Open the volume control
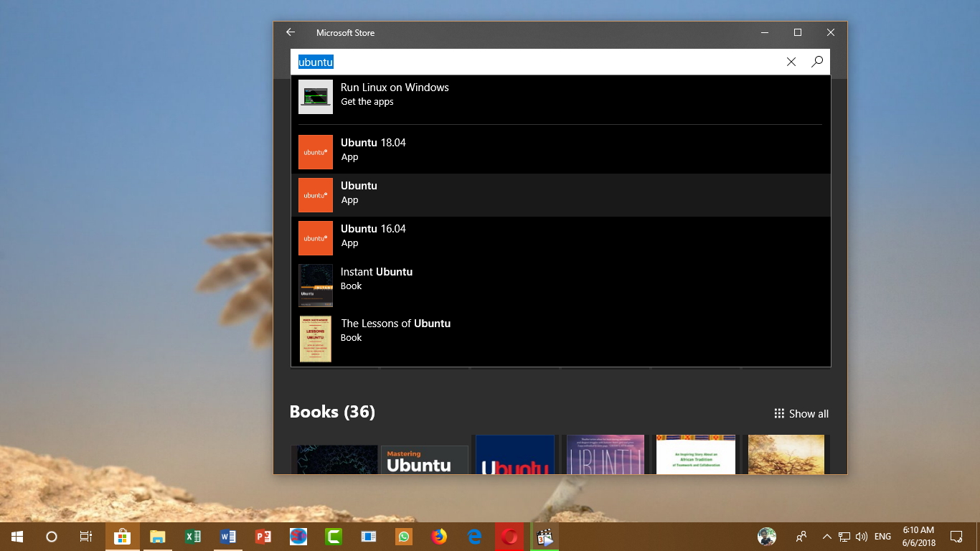The width and height of the screenshot is (980, 551). point(860,536)
